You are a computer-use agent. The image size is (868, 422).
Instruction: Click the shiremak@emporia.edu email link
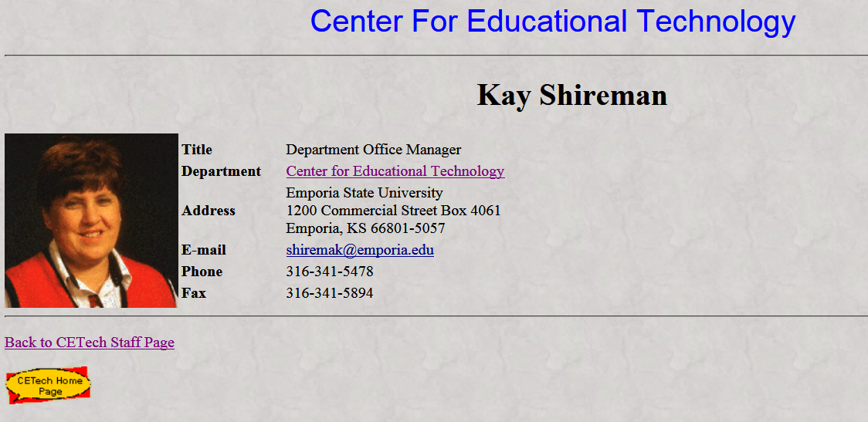[360, 250]
